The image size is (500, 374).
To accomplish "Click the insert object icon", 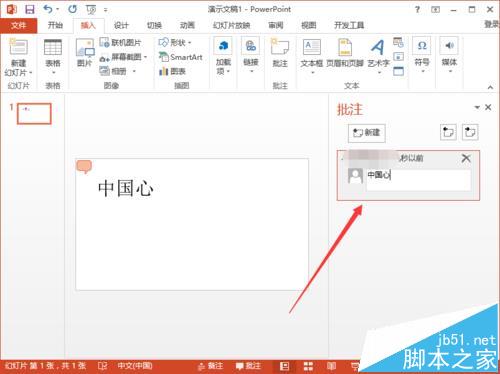I will 398,71.
